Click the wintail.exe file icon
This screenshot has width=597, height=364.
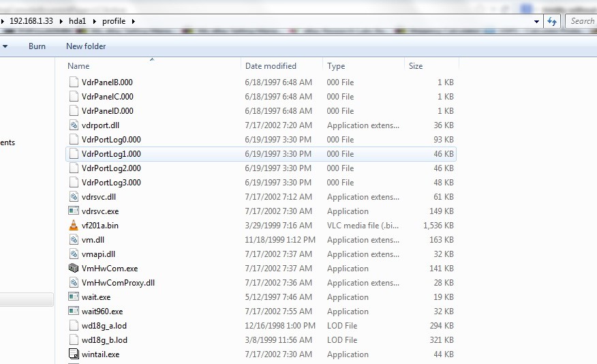pos(74,354)
